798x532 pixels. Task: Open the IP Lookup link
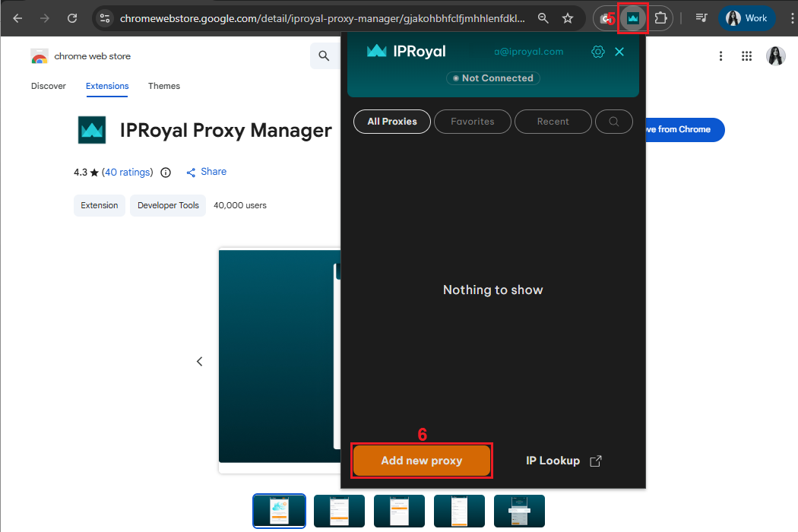563,461
